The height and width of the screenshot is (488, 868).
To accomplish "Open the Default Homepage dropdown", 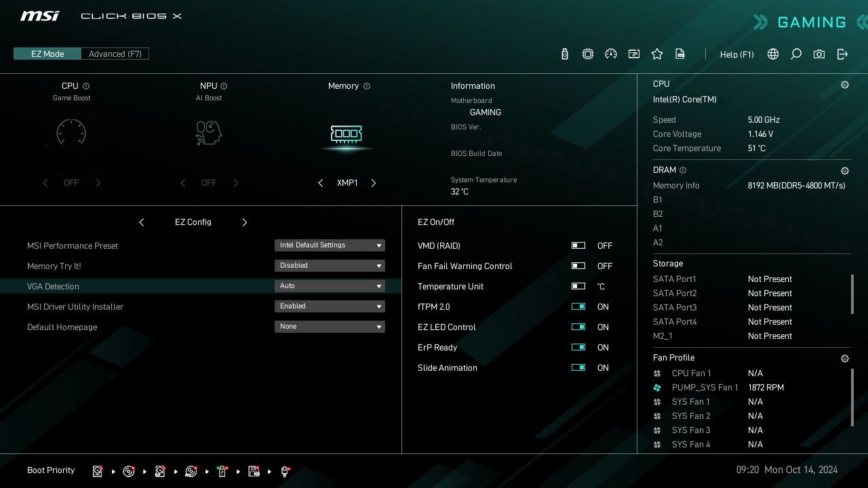I will [x=330, y=327].
